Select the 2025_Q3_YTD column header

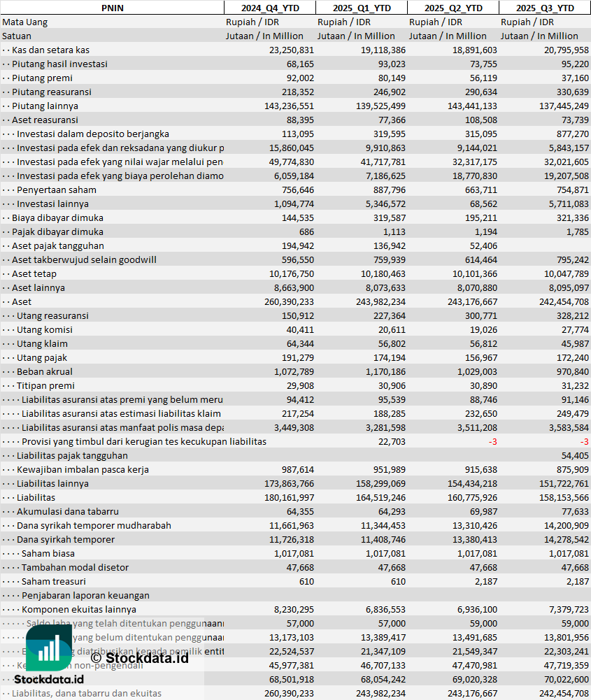545,8
